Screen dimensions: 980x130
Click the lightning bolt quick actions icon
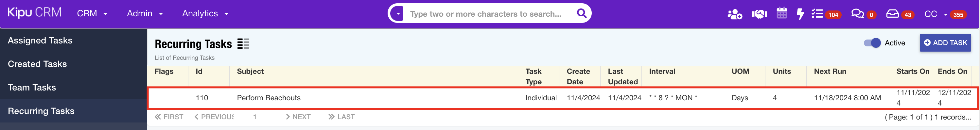[x=800, y=14]
